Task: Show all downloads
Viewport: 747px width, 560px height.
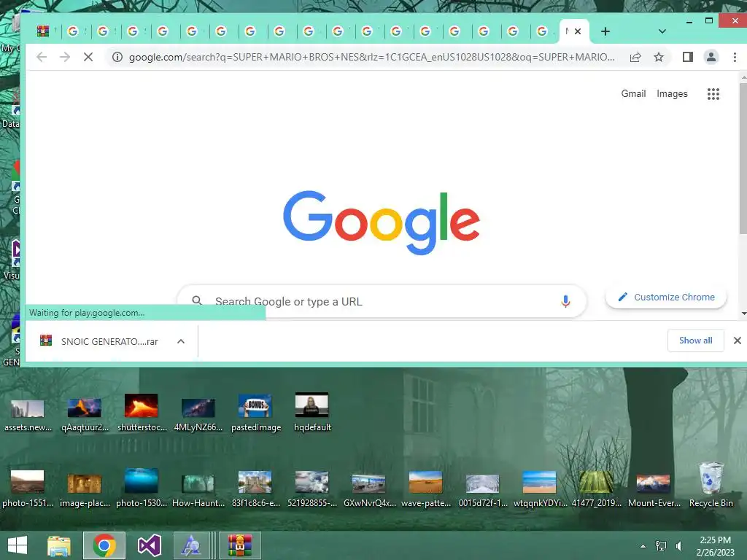Action: [x=695, y=341]
